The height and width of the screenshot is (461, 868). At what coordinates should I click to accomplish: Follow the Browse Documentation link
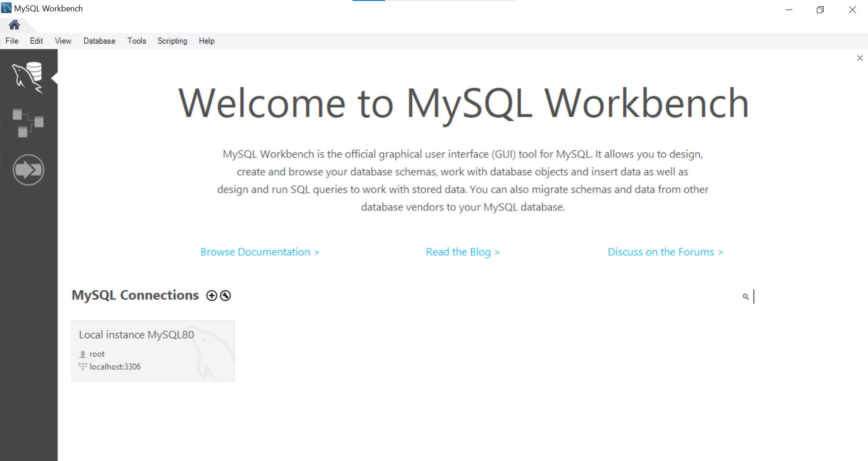(x=259, y=252)
